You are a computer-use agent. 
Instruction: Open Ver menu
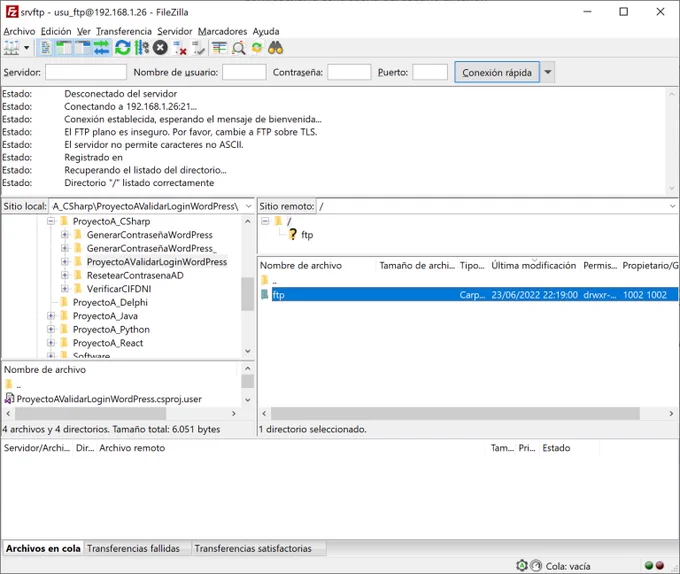pos(84,31)
